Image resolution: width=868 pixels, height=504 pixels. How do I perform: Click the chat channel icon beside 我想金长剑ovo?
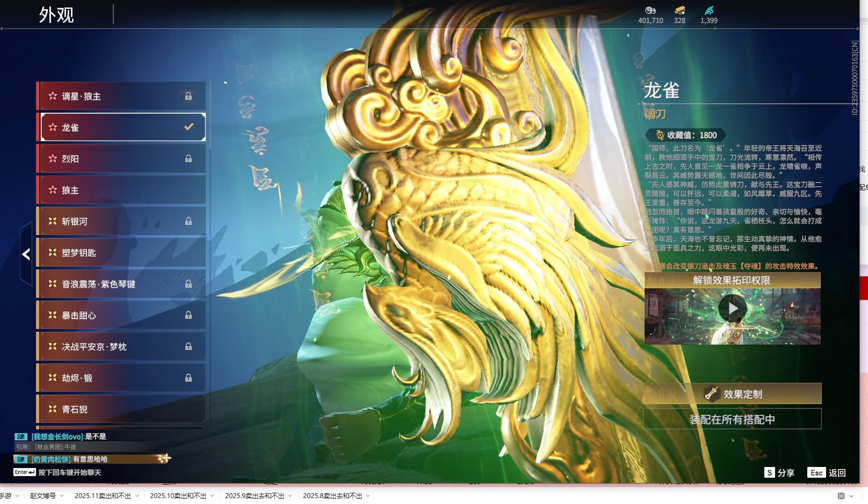click(21, 436)
